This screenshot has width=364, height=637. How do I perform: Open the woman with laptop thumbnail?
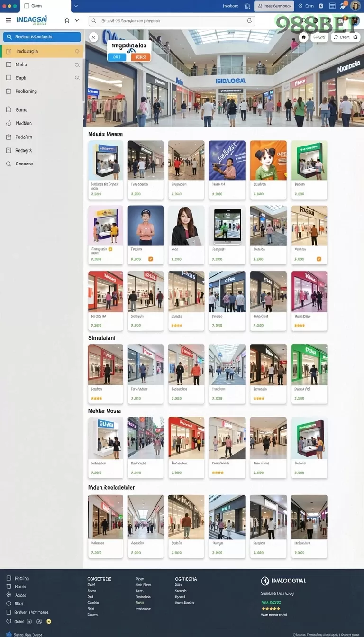(186, 225)
